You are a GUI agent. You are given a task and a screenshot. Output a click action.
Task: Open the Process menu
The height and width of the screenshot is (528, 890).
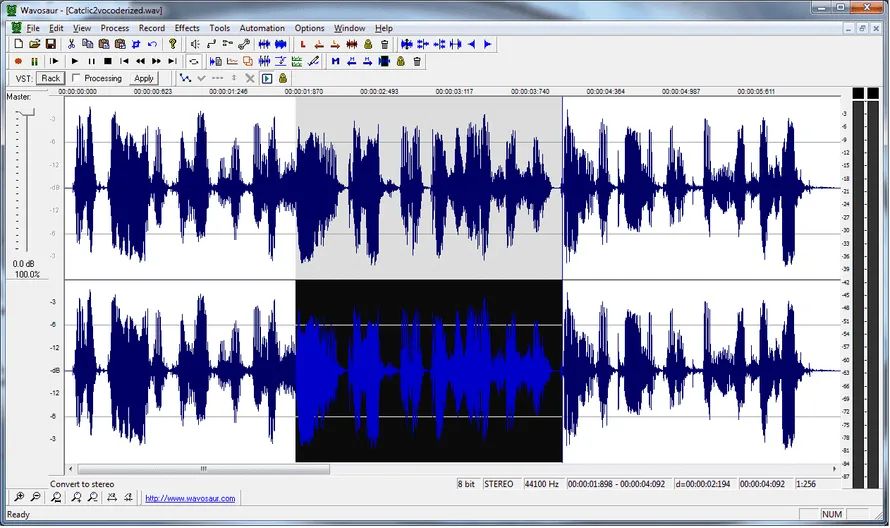click(115, 28)
